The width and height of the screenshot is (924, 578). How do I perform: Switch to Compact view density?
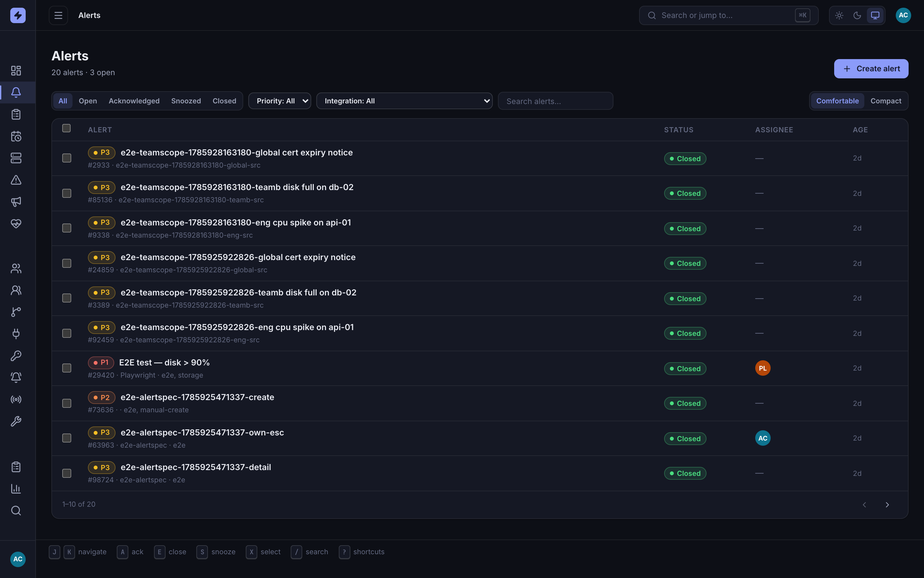(x=886, y=101)
